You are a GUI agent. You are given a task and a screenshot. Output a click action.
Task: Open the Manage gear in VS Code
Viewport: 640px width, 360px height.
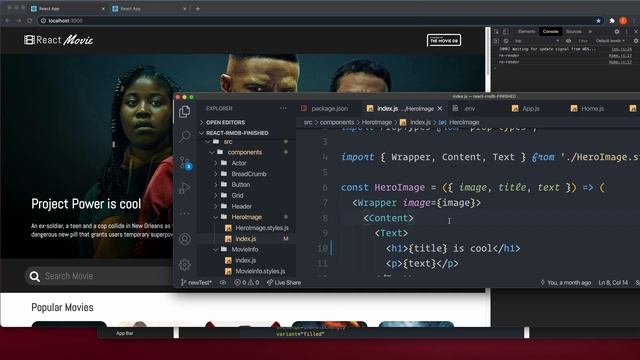pyautogui.click(x=184, y=264)
